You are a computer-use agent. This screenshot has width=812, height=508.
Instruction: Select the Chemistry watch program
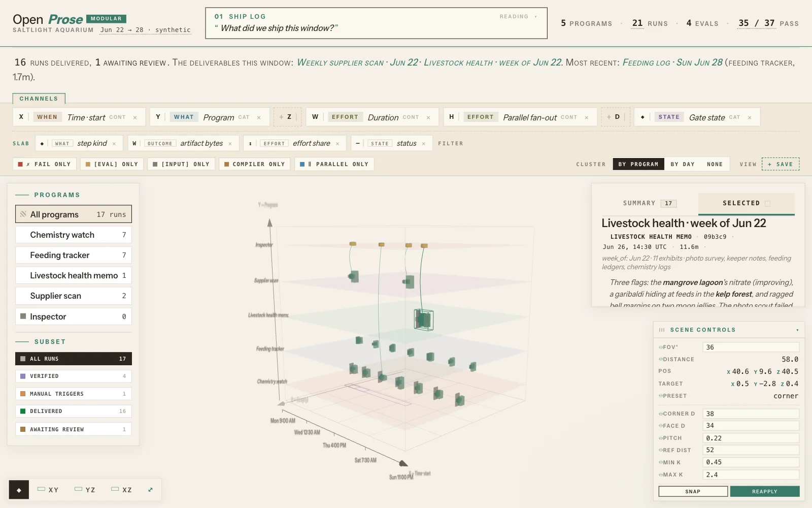coord(74,235)
